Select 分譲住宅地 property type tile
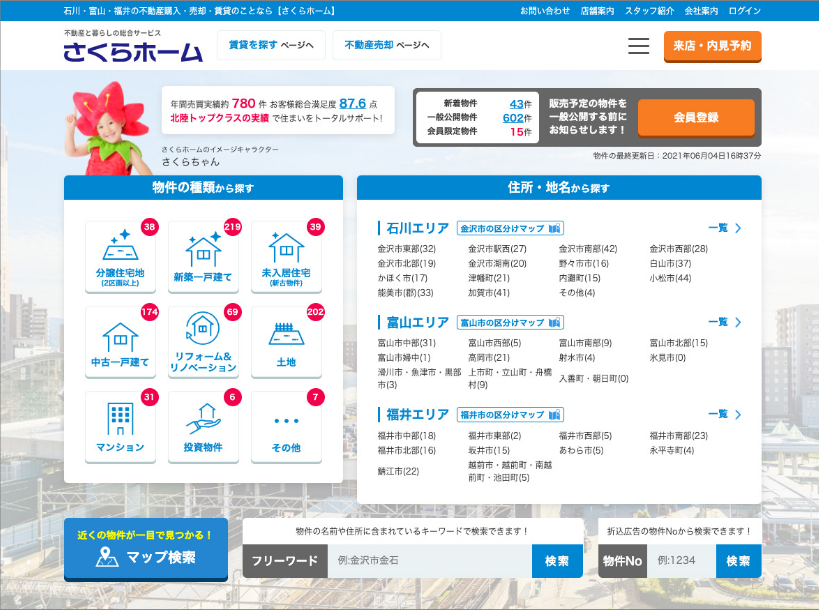Screen dimensions: 819x610 click(120, 256)
